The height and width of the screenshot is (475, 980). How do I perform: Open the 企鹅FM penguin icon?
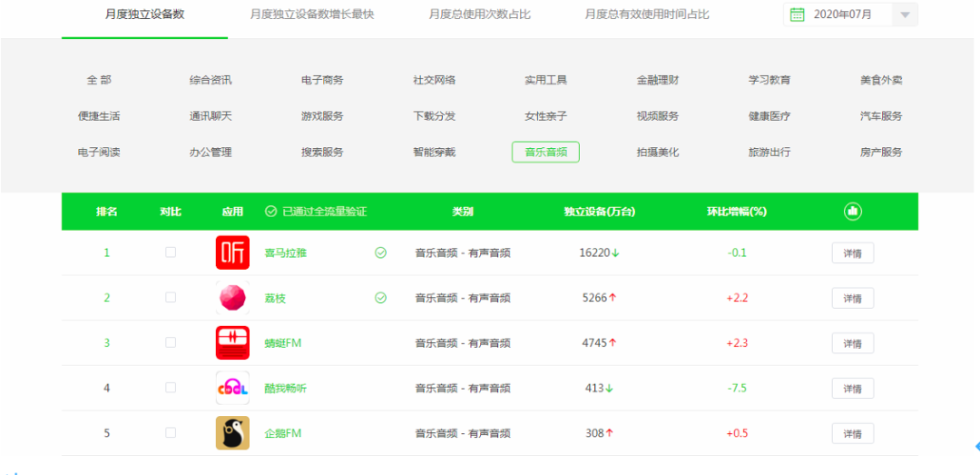point(232,433)
